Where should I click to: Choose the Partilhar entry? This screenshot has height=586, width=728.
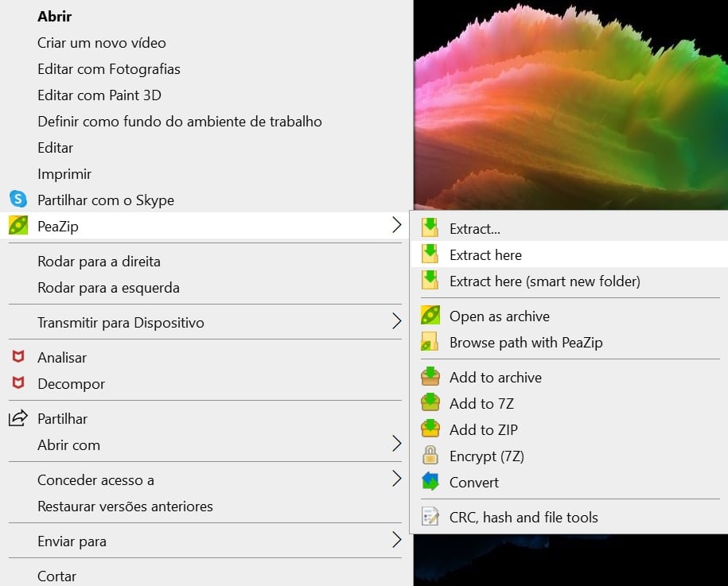62,418
